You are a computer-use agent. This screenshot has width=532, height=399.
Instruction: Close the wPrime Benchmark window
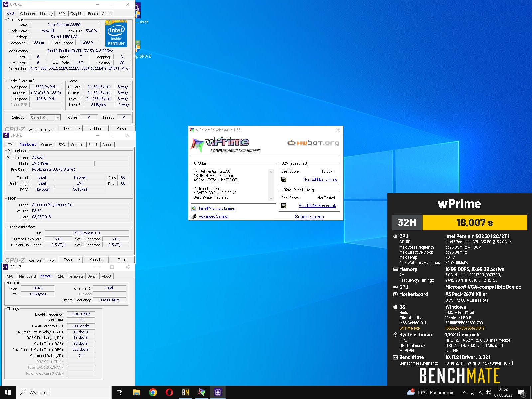pos(338,130)
